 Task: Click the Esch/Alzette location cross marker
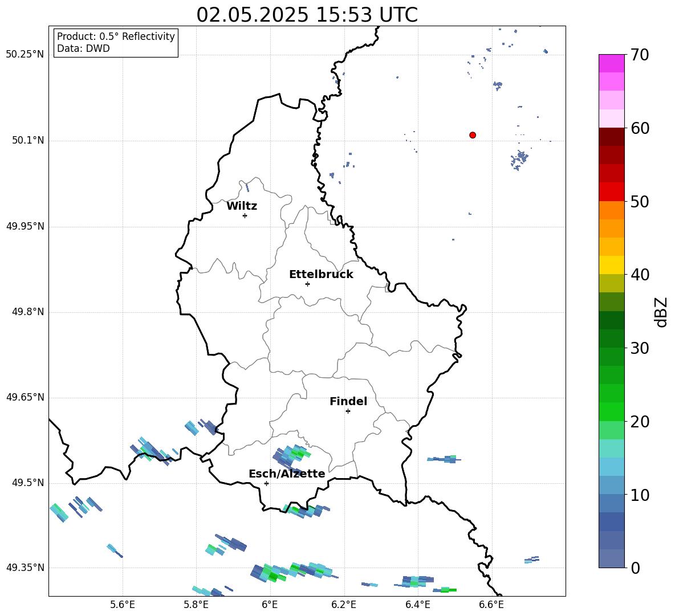click(266, 483)
